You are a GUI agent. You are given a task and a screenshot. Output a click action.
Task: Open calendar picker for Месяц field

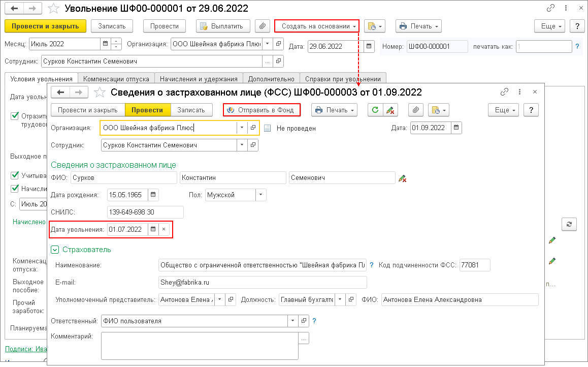pos(106,44)
